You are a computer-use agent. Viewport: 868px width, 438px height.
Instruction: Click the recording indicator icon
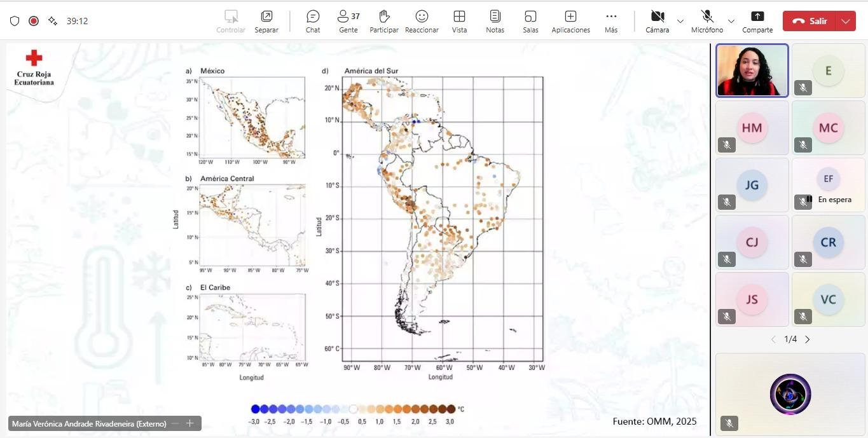point(34,21)
